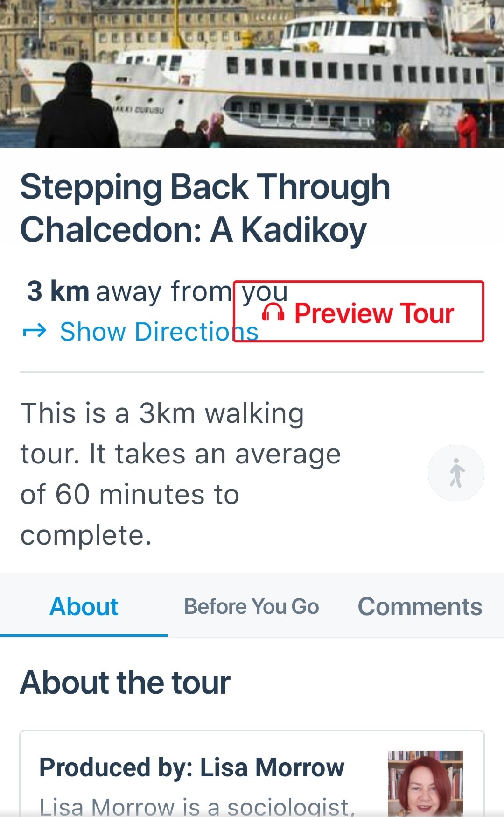504x817 pixels.
Task: Tap the 3km walking tour description
Action: click(181, 474)
